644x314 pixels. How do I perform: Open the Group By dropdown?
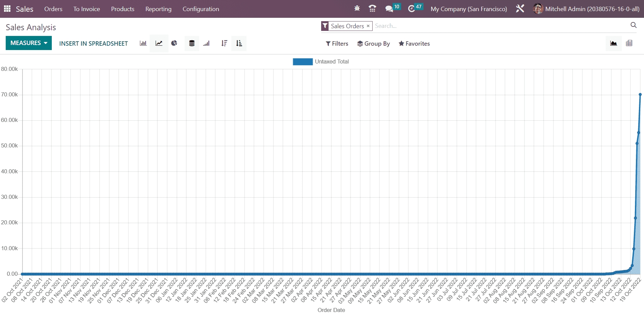(374, 44)
